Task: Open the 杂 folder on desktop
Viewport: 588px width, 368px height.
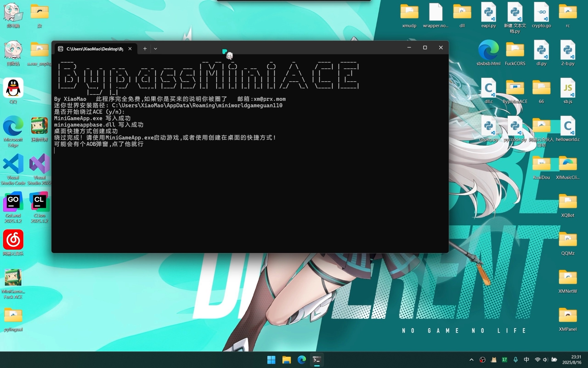Action: 40,15
